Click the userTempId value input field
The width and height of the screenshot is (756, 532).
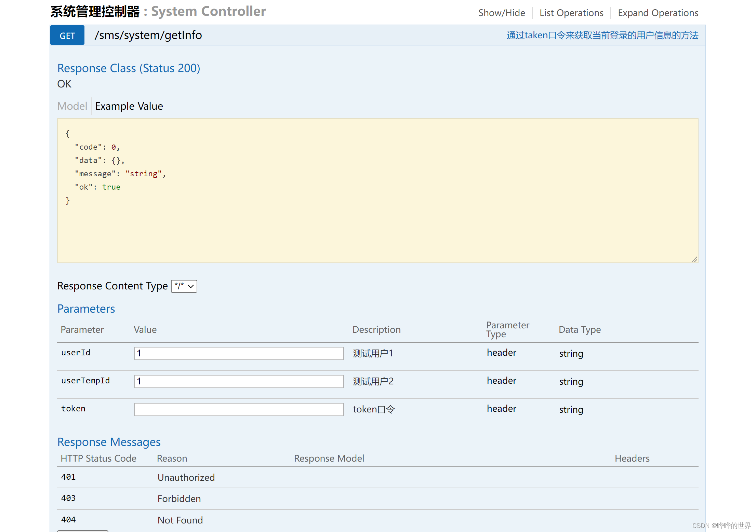click(239, 381)
